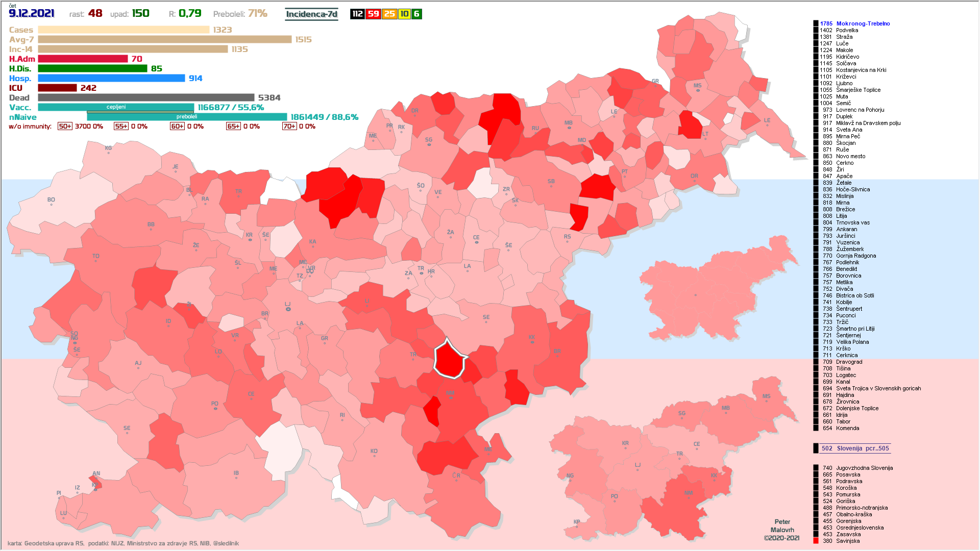Toggle the 50+ age group box
Screen dimensions: 980x551
click(x=65, y=126)
